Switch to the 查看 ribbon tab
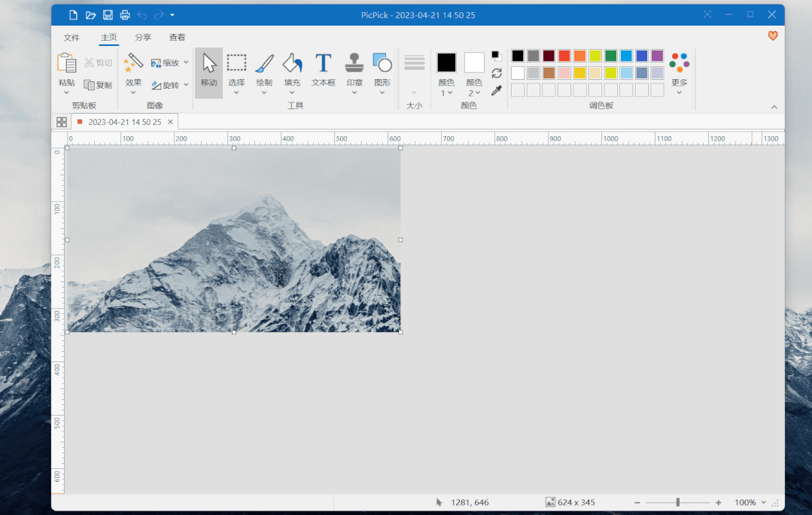The height and width of the screenshot is (515, 812). pyautogui.click(x=177, y=38)
